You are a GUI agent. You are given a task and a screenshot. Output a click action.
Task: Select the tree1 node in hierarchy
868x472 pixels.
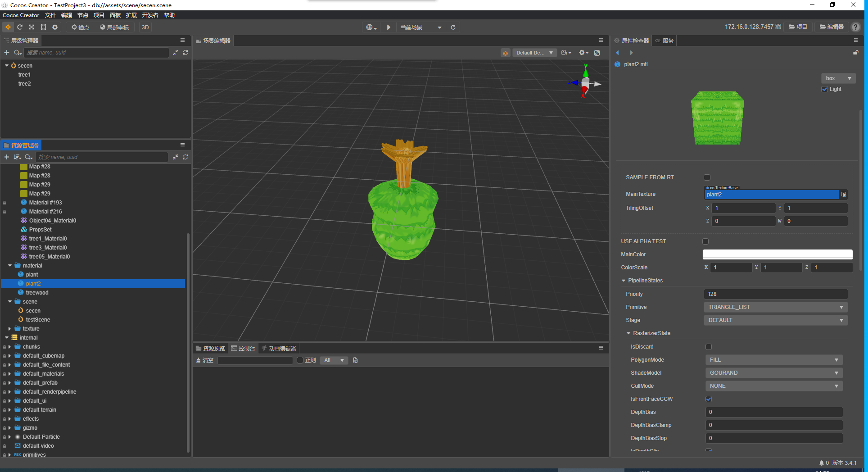(24, 75)
